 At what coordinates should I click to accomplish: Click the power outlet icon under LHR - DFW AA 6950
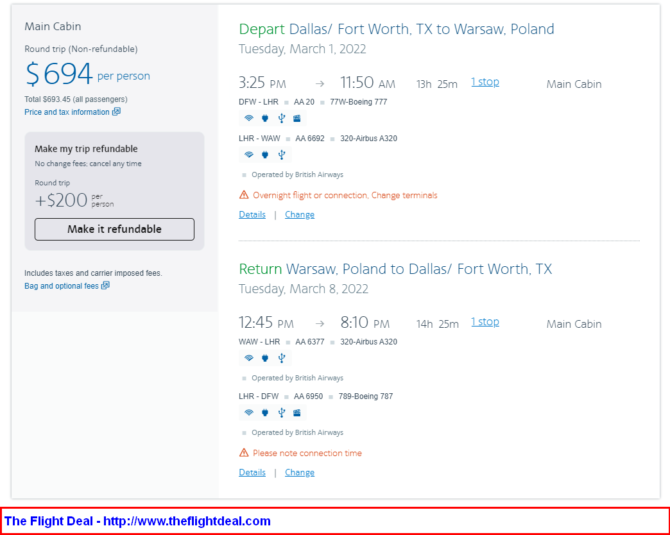click(265, 413)
